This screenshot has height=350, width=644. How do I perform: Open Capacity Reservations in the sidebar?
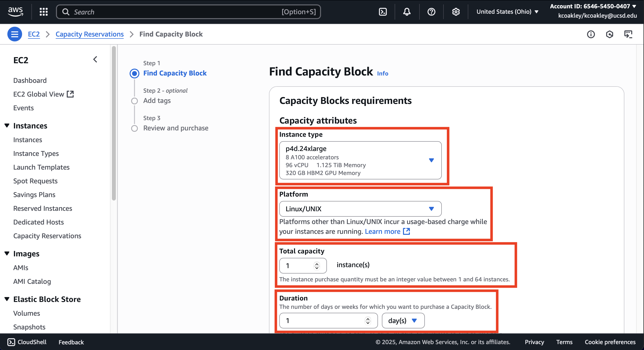pos(47,236)
